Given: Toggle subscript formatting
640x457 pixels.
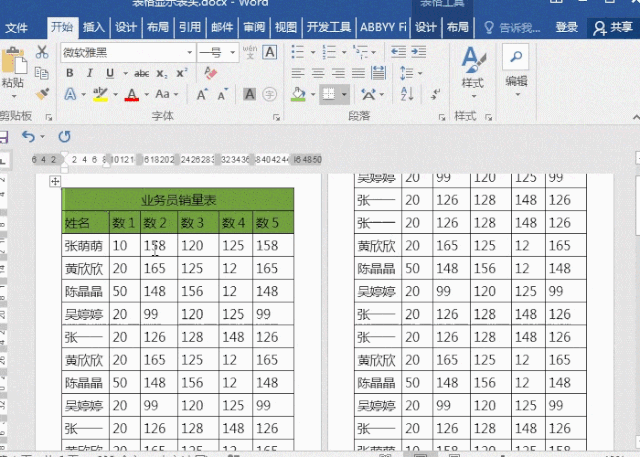Looking at the screenshot, I should click(x=162, y=74).
